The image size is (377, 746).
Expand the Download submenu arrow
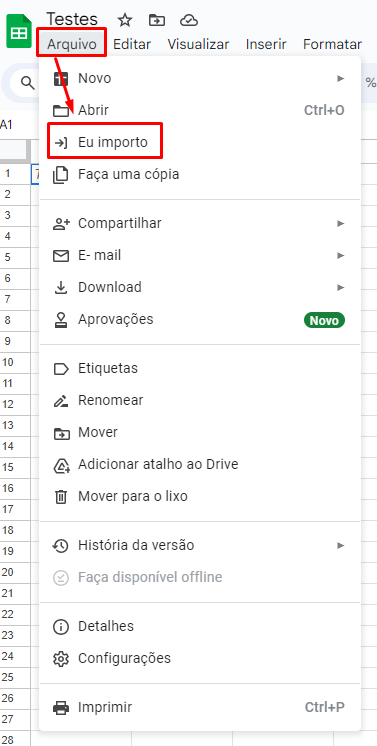pyautogui.click(x=340, y=287)
